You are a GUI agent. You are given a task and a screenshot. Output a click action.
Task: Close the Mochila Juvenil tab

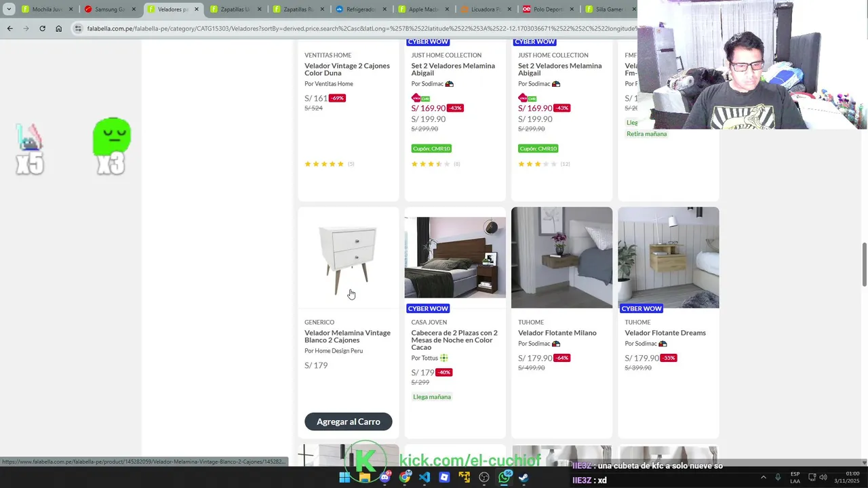71,9
